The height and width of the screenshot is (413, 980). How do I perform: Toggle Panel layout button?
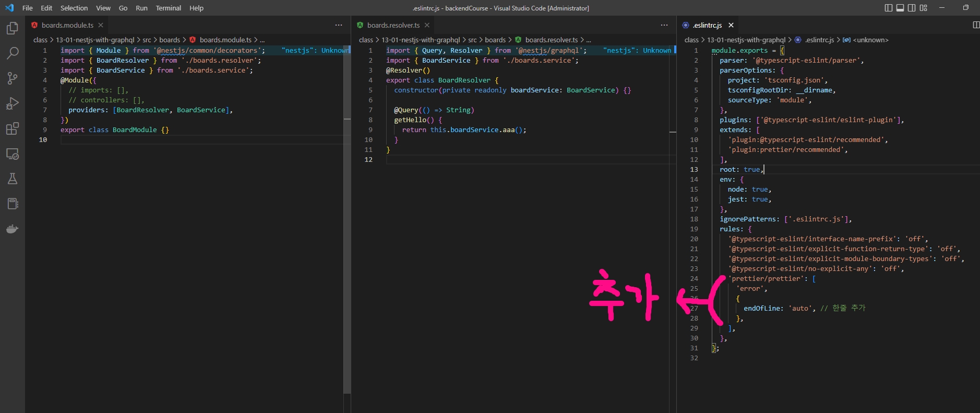click(x=900, y=8)
